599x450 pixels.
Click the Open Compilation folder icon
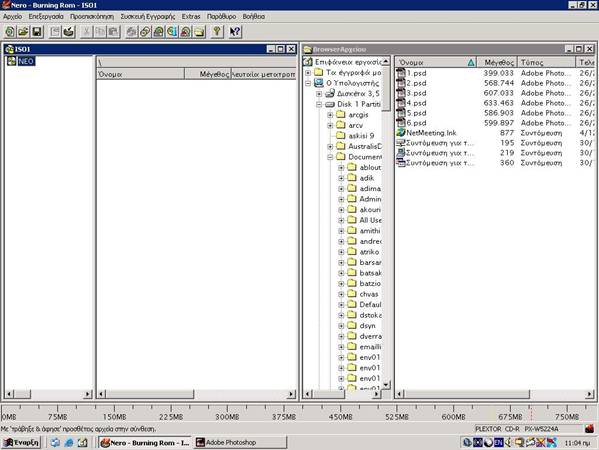(x=23, y=32)
